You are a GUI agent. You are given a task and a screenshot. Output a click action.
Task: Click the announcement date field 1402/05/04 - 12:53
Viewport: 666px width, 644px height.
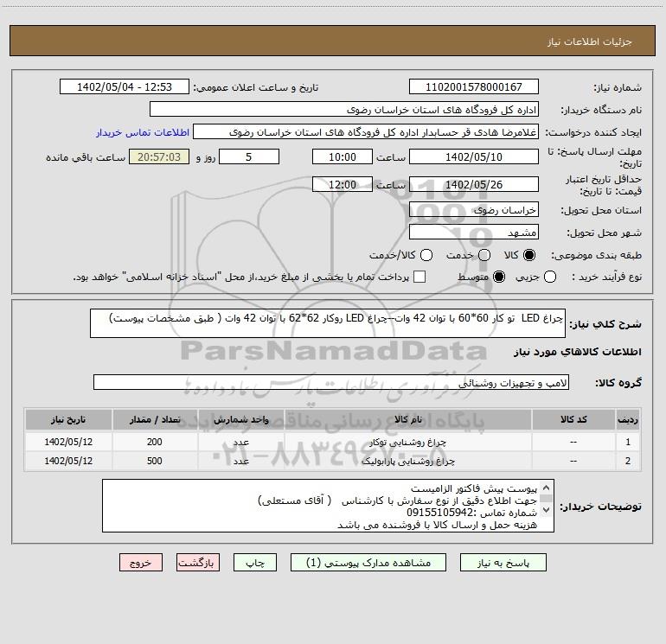click(x=125, y=87)
